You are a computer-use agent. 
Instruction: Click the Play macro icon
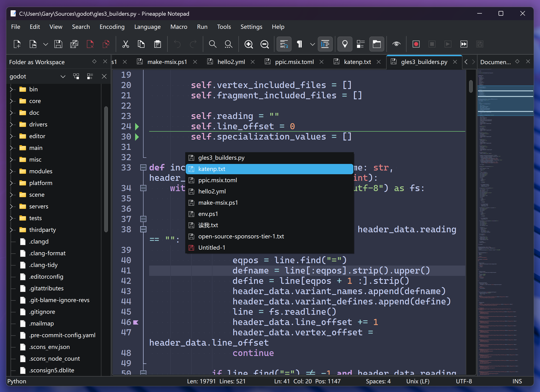(x=448, y=44)
